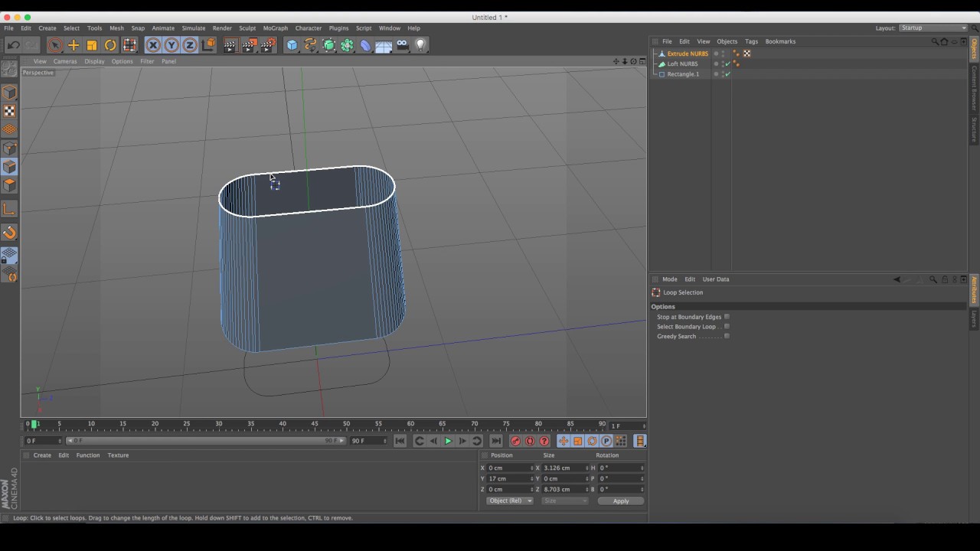Click the Apply button
Screen dimensions: 980x551
click(x=621, y=501)
